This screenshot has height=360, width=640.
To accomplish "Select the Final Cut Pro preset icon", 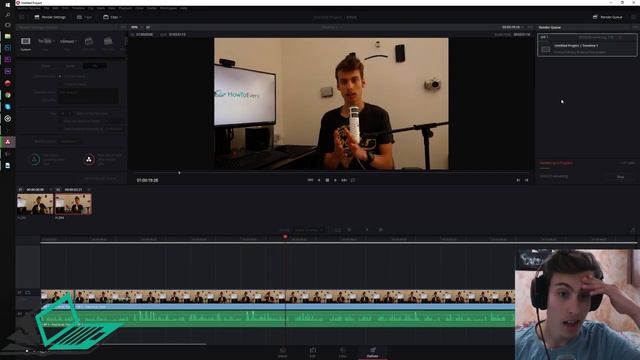I will [x=89, y=43].
